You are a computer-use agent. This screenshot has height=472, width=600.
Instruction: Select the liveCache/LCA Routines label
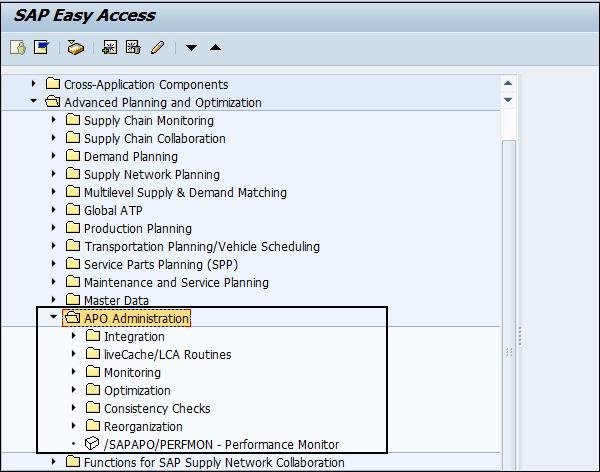pyautogui.click(x=168, y=354)
